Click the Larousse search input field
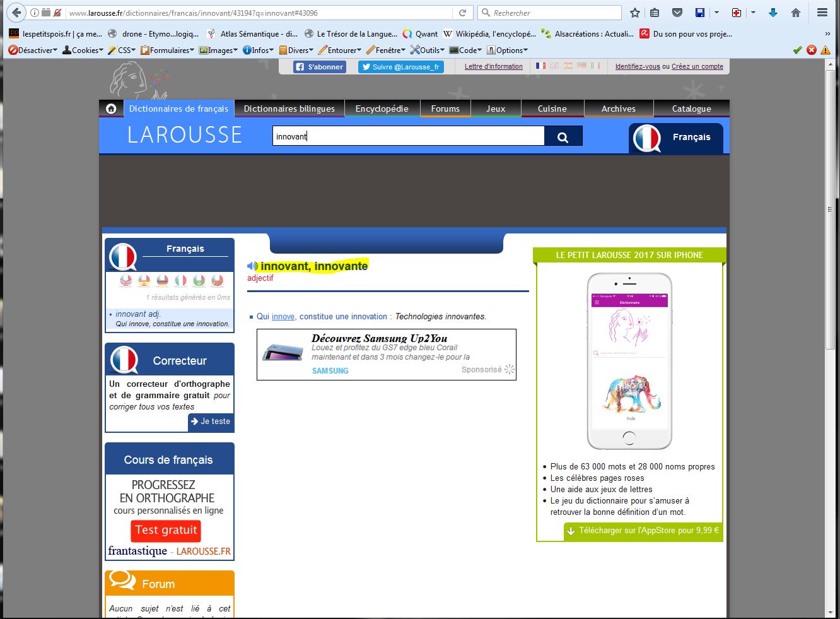This screenshot has width=840, height=619. [409, 136]
